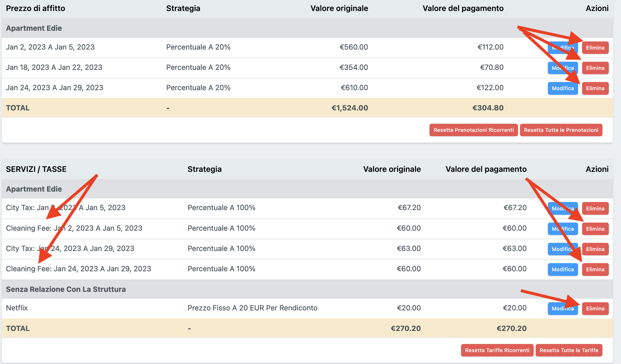The height and width of the screenshot is (364, 621).
Task: Click the Valore del pagamento column header
Action: (463, 8)
